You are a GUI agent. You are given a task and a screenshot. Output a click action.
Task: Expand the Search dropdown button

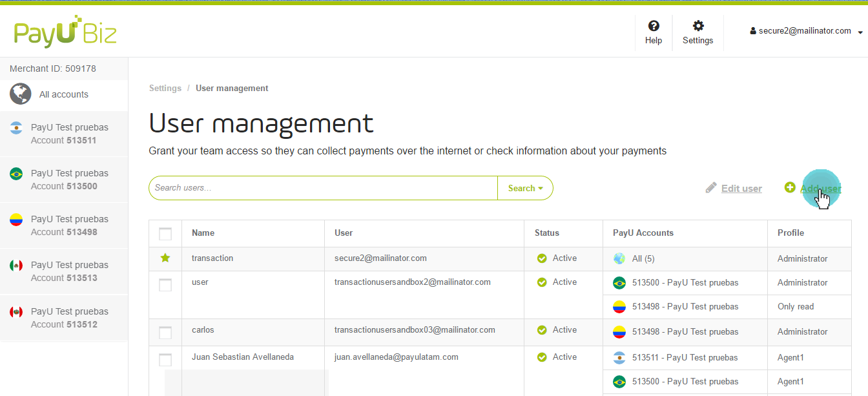[x=525, y=188]
